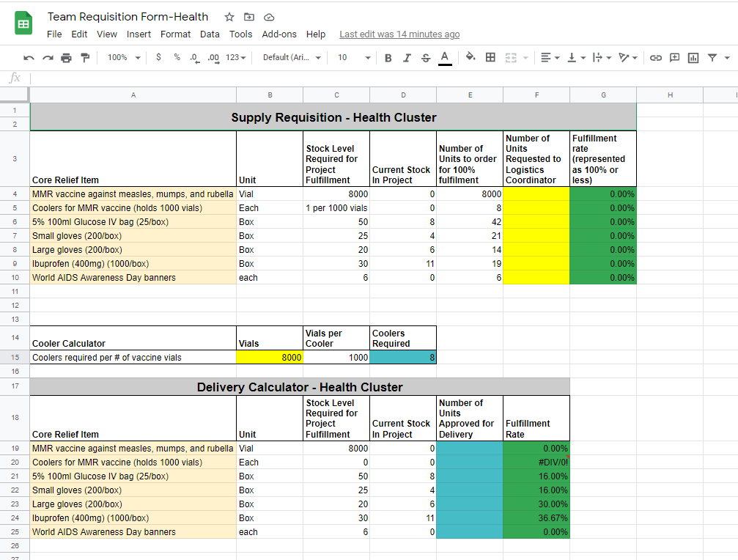Open the text color picker
Screen dimensions: 738x560
point(445,57)
